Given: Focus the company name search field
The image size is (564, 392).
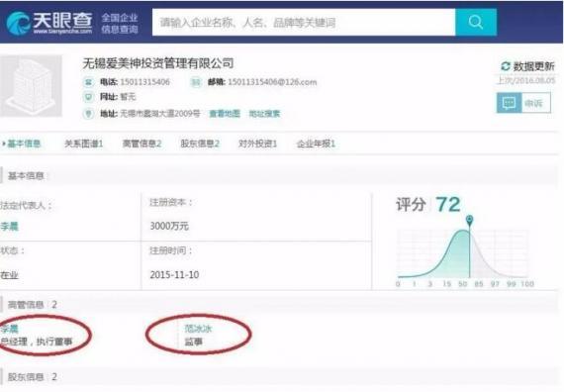Looking at the screenshot, I should coord(304,23).
